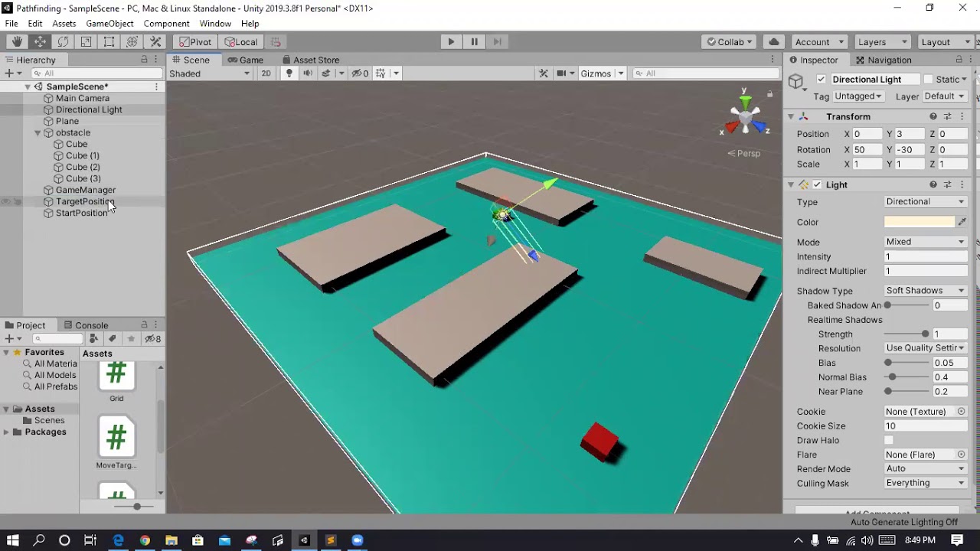Enable the Static checkbox
The image size is (980, 551).
point(929,80)
